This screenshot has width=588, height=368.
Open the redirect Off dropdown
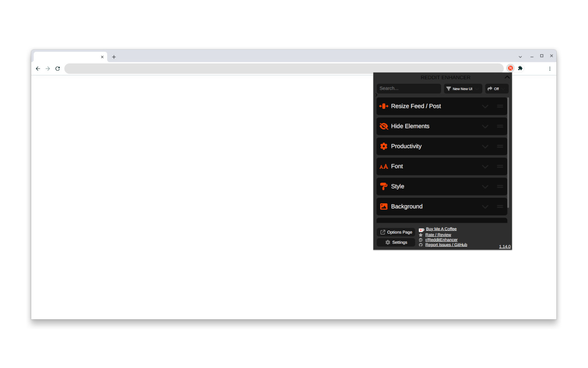(x=497, y=89)
